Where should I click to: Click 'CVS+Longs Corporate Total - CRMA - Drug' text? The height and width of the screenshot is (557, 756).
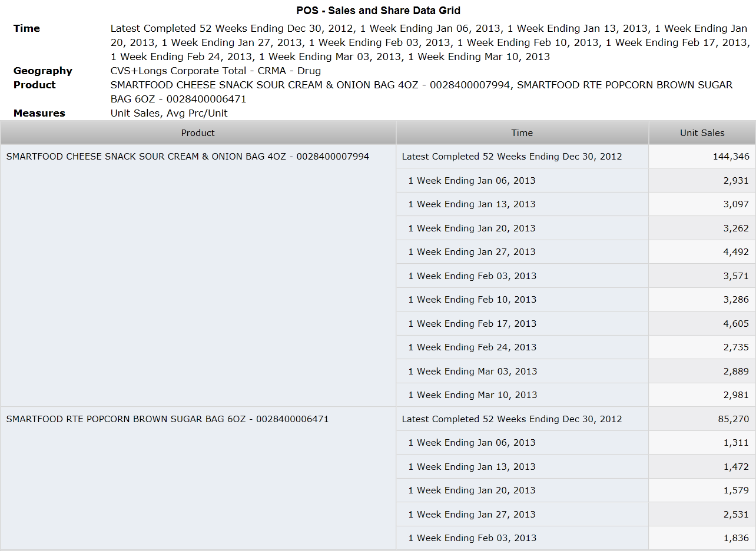tap(215, 71)
